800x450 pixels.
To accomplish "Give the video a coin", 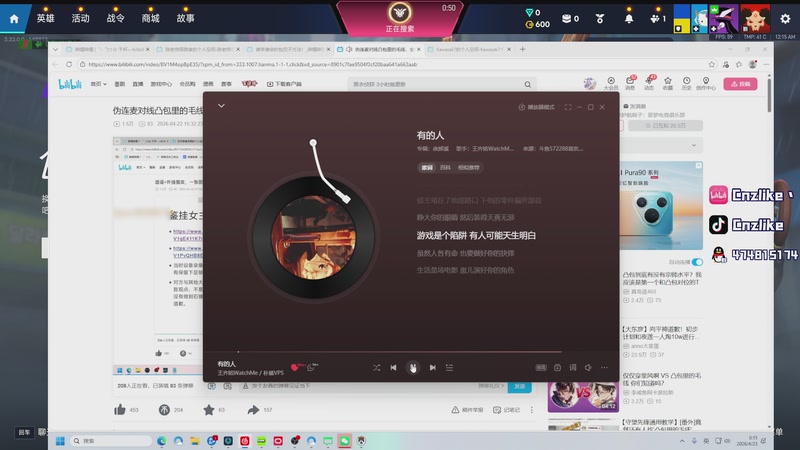I will point(164,409).
